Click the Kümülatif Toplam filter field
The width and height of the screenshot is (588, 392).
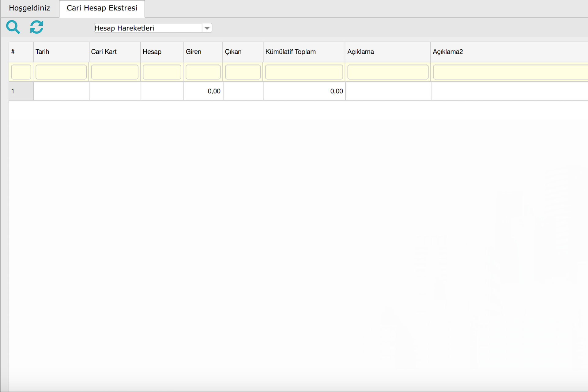[x=304, y=72]
